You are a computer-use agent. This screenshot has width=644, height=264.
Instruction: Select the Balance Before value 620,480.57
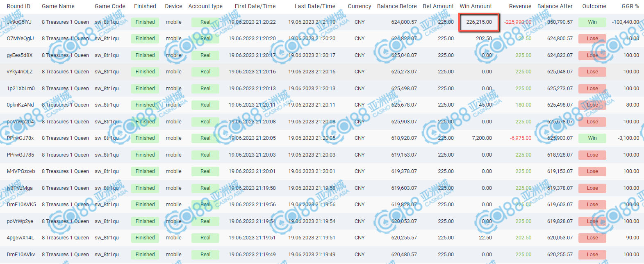pyautogui.click(x=404, y=255)
